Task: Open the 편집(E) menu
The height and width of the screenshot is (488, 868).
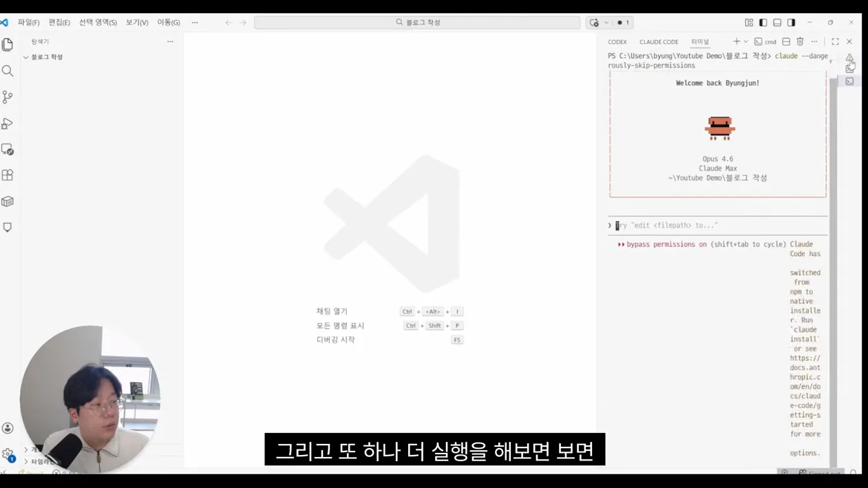Action: point(59,23)
